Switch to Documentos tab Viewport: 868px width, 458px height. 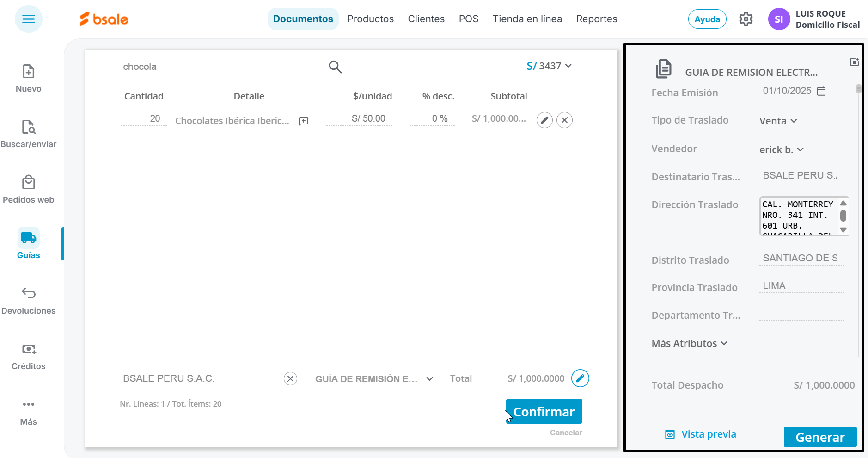coord(303,19)
